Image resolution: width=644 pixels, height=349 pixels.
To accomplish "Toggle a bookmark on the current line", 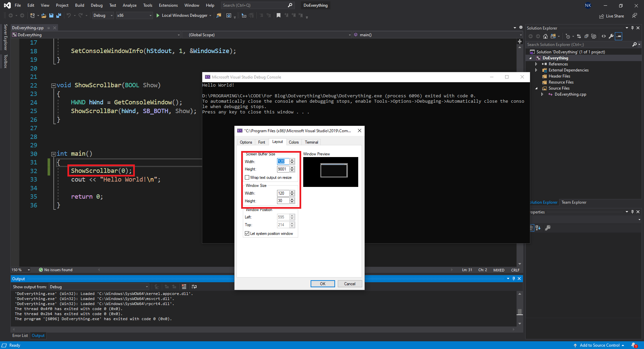I will pyautogui.click(x=279, y=15).
